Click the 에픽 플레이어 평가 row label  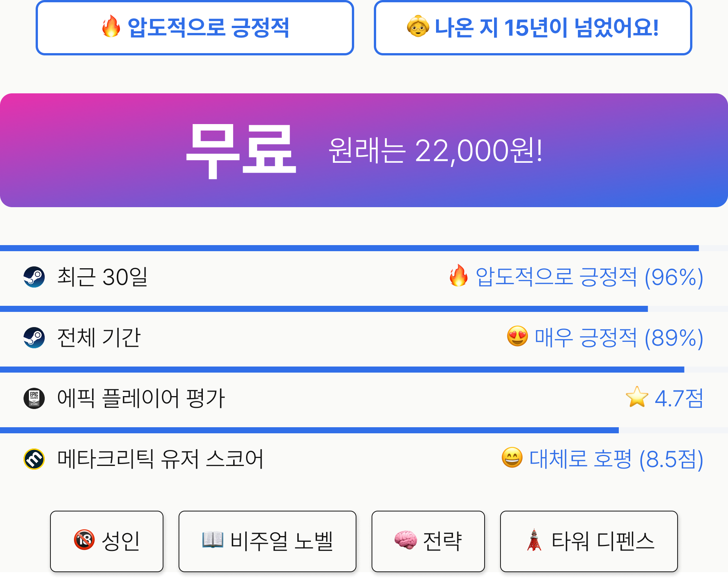coord(141,398)
